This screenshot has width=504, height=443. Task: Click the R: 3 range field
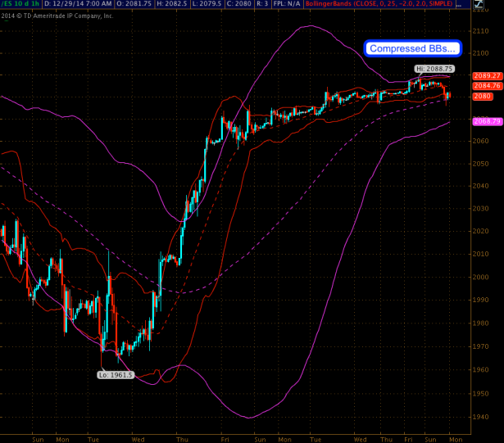tap(284, 4)
